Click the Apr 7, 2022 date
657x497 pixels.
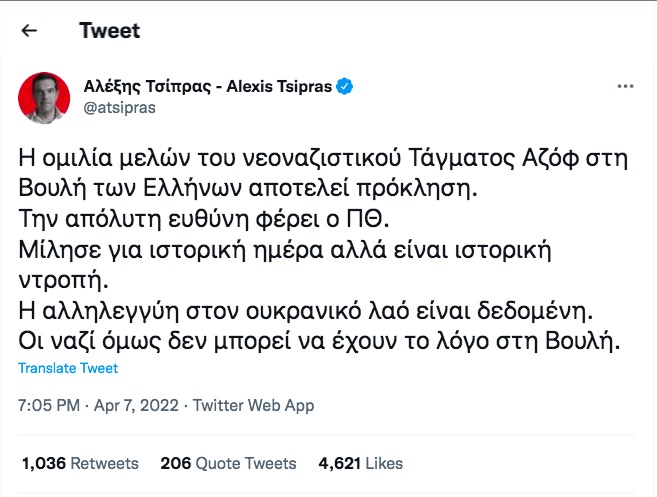[x=138, y=406]
